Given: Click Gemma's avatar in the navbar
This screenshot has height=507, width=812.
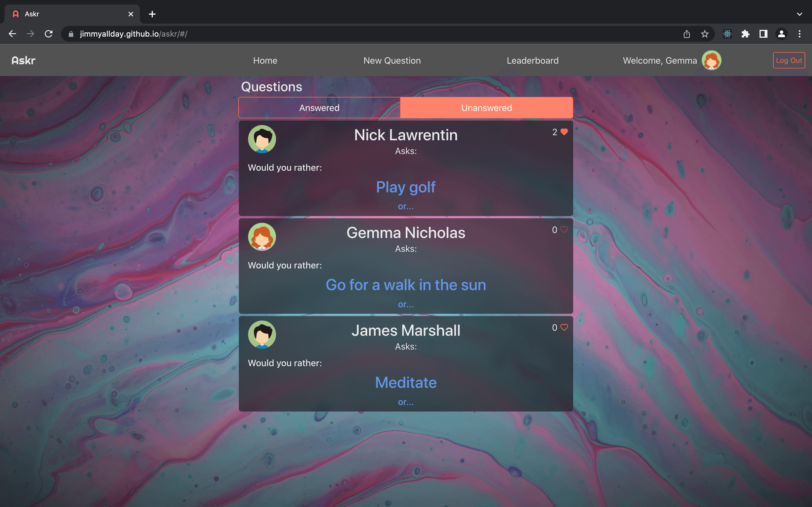Looking at the screenshot, I should [x=711, y=60].
